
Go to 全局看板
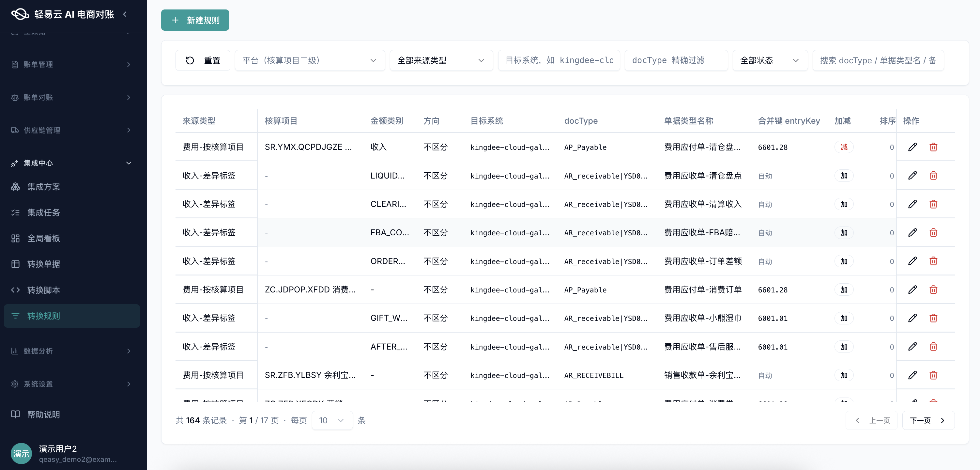pyautogui.click(x=71, y=238)
